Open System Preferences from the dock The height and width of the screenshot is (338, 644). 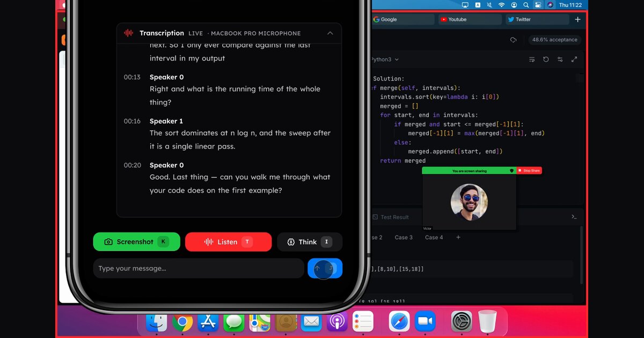click(x=462, y=322)
